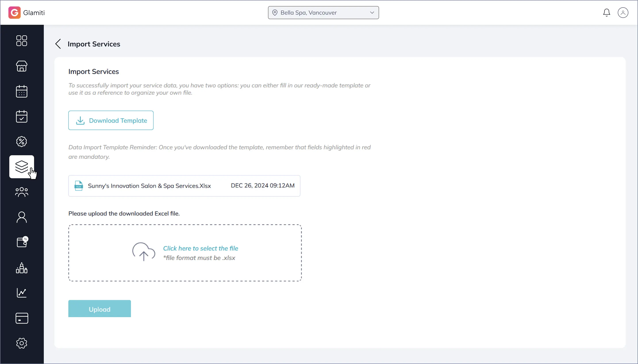Click the Download Template button
638x364 pixels.
(x=111, y=121)
